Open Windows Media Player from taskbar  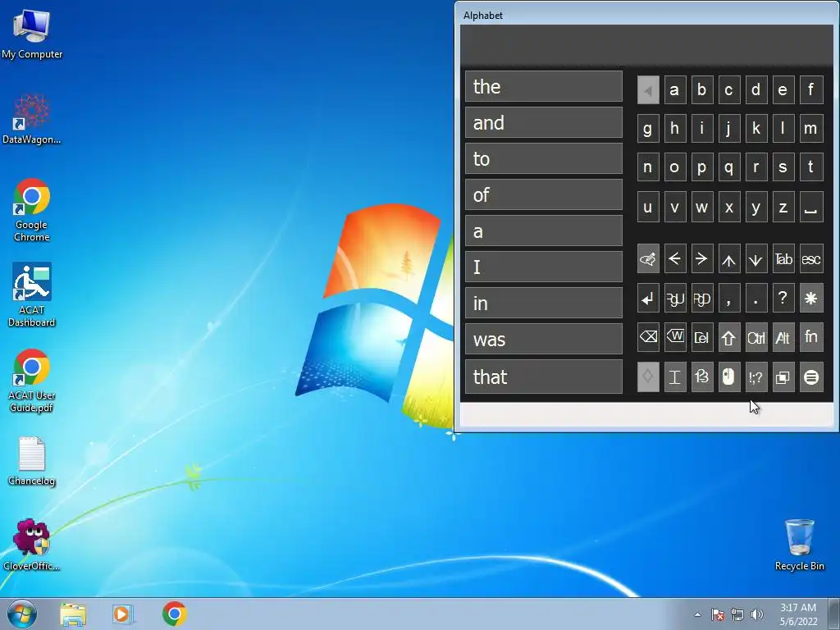click(x=123, y=614)
